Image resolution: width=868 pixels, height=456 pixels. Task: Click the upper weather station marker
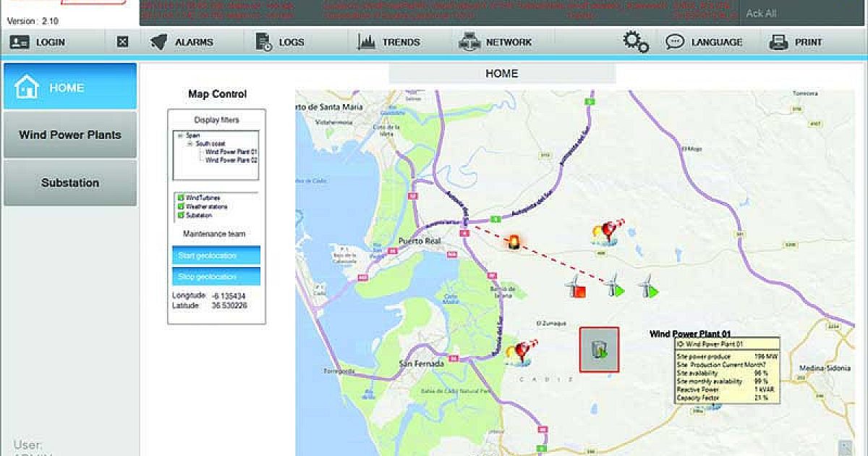(608, 232)
